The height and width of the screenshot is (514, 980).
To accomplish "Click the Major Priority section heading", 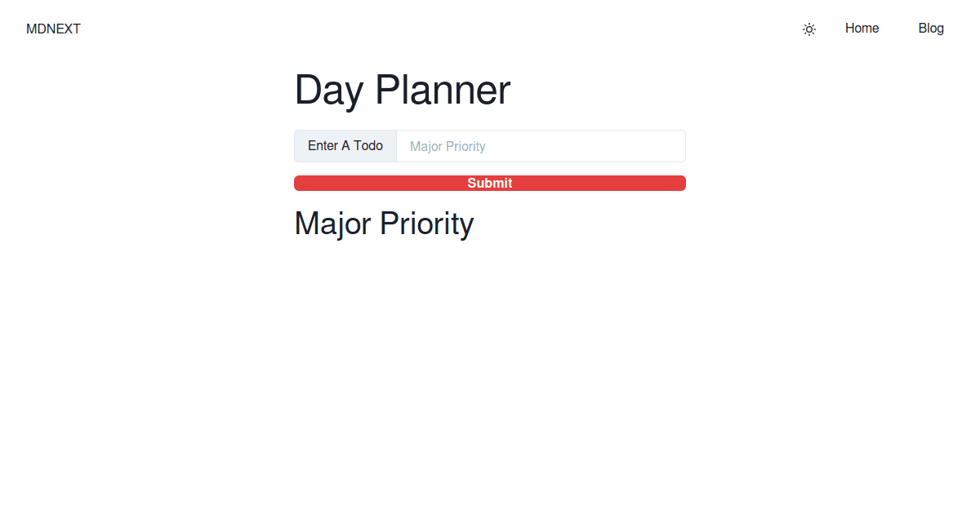I will [x=384, y=224].
